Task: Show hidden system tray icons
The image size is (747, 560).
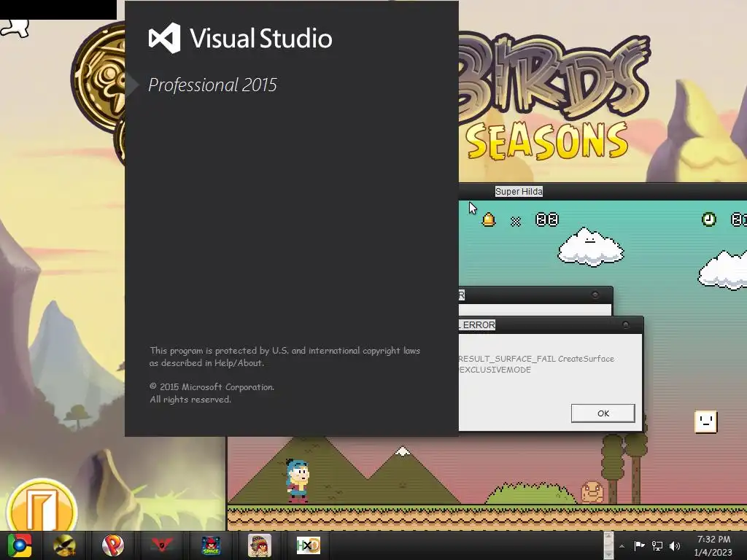Action: point(622,546)
